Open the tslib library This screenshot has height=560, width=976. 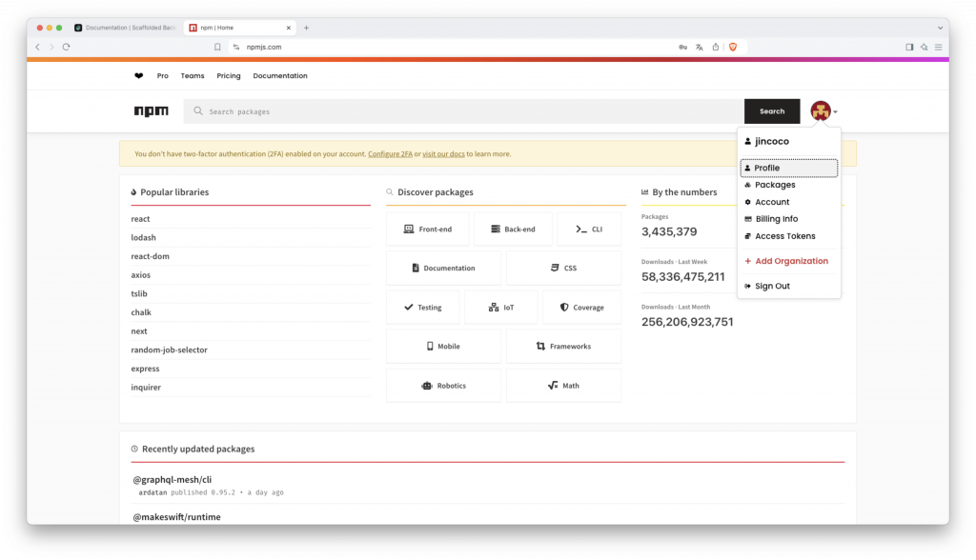click(x=139, y=293)
